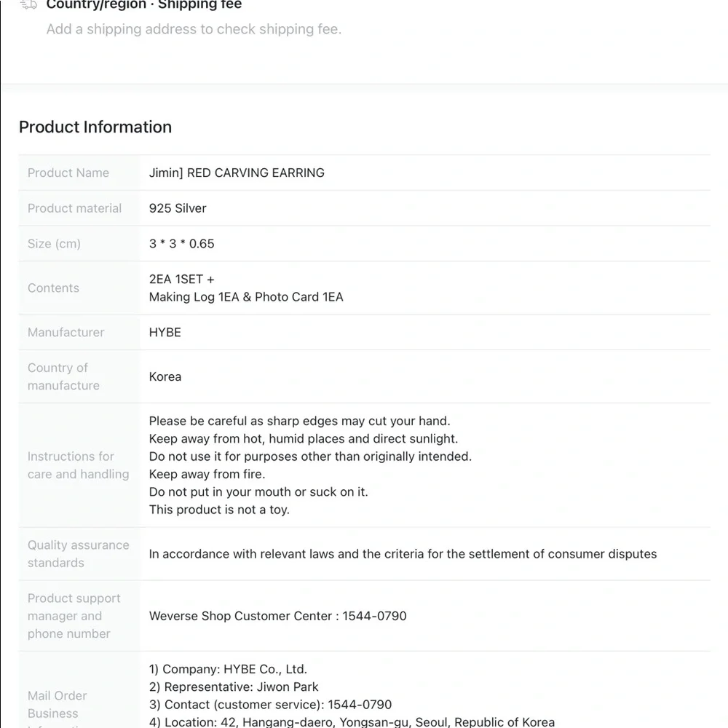Click the 3 * 3 * 0.65 size value

(182, 244)
